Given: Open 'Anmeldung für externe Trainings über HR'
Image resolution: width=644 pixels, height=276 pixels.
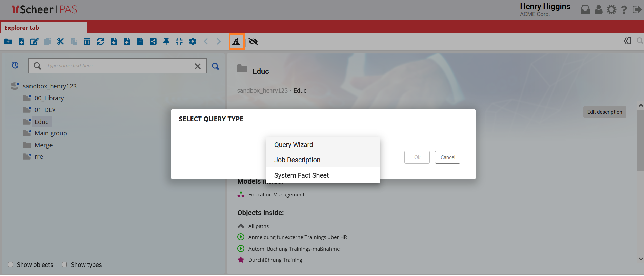Looking at the screenshot, I should click(x=298, y=237).
